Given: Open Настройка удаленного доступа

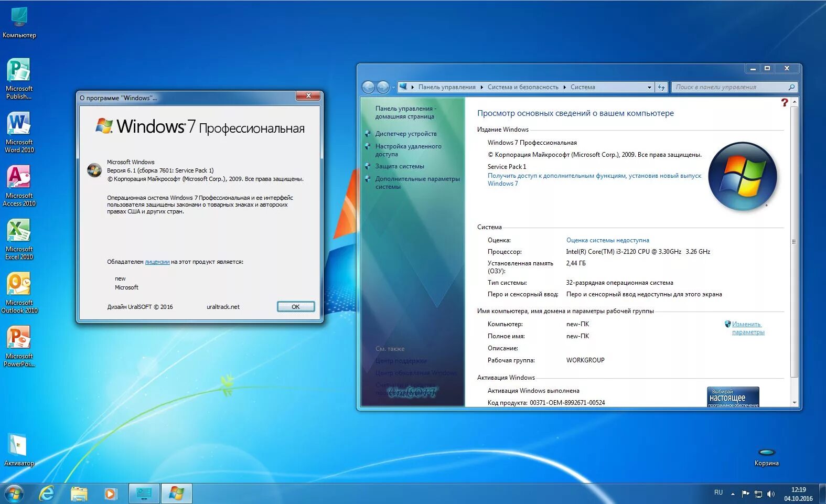Looking at the screenshot, I should [408, 150].
